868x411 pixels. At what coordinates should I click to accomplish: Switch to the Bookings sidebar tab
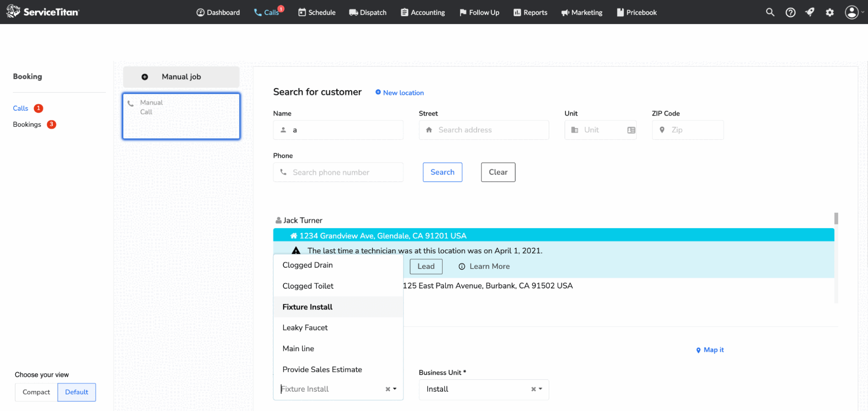[x=27, y=124]
